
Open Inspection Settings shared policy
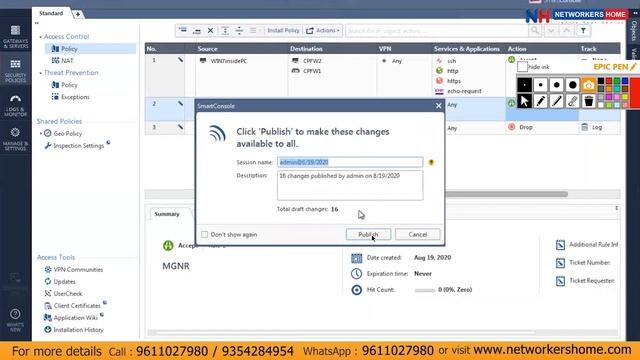(78, 146)
